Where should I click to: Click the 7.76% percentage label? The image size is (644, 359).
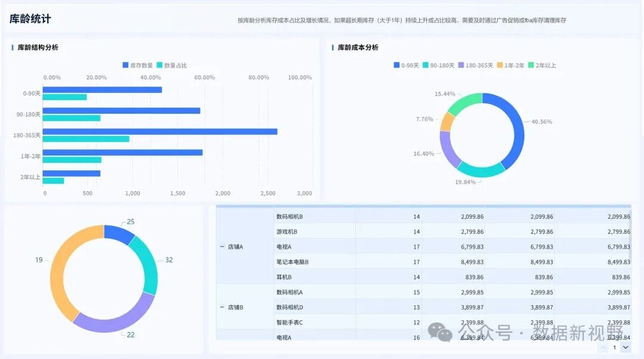(425, 119)
